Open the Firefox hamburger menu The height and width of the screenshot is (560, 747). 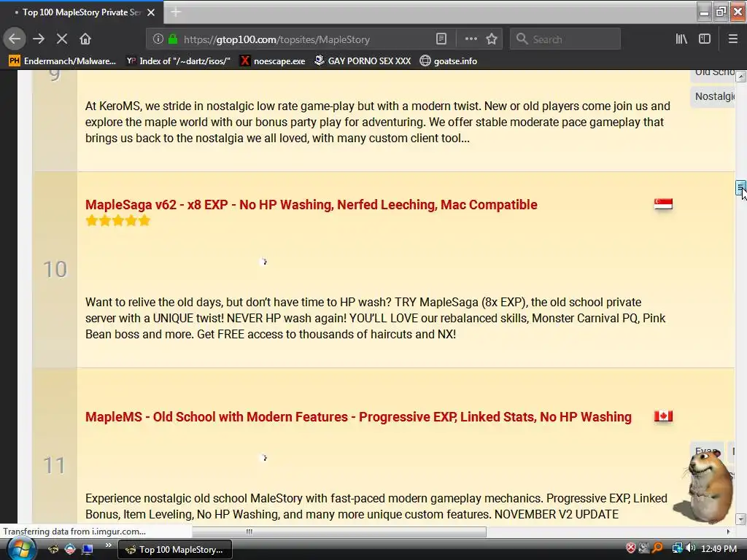(732, 39)
